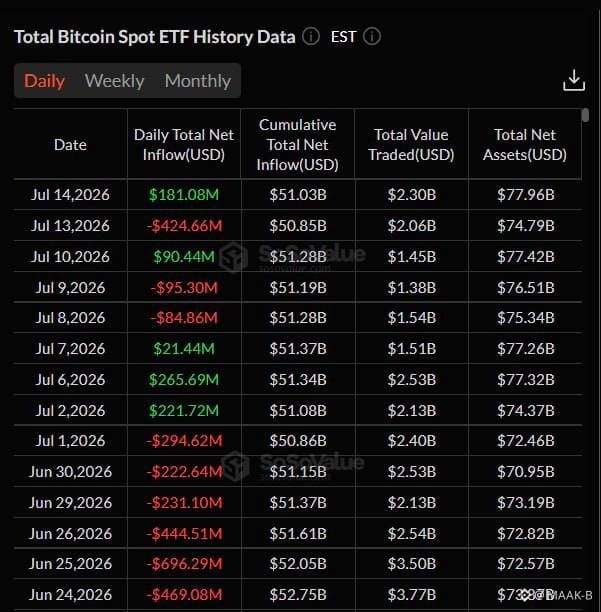Select the Daily tab
The width and height of the screenshot is (601, 612).
point(44,81)
